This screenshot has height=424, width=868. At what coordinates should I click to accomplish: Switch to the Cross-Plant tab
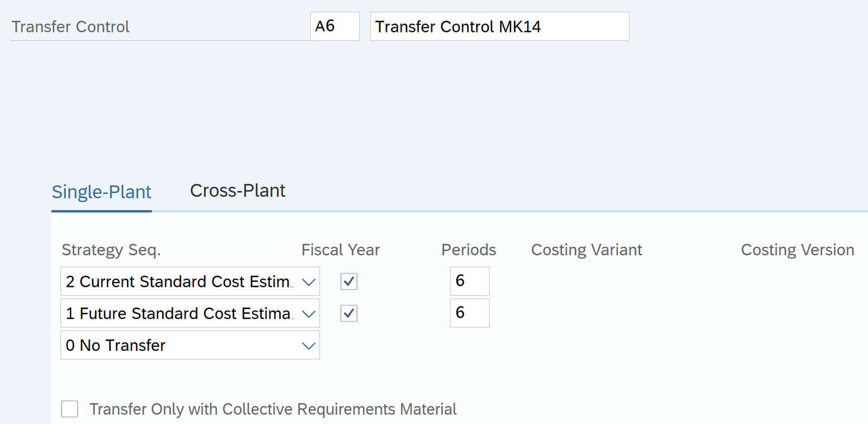point(237,191)
